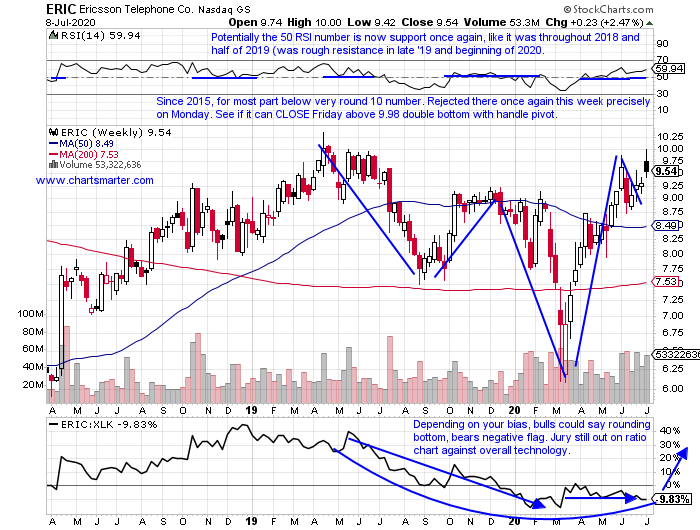
Task: Click the 40% ratio axis label
Action: tap(670, 431)
